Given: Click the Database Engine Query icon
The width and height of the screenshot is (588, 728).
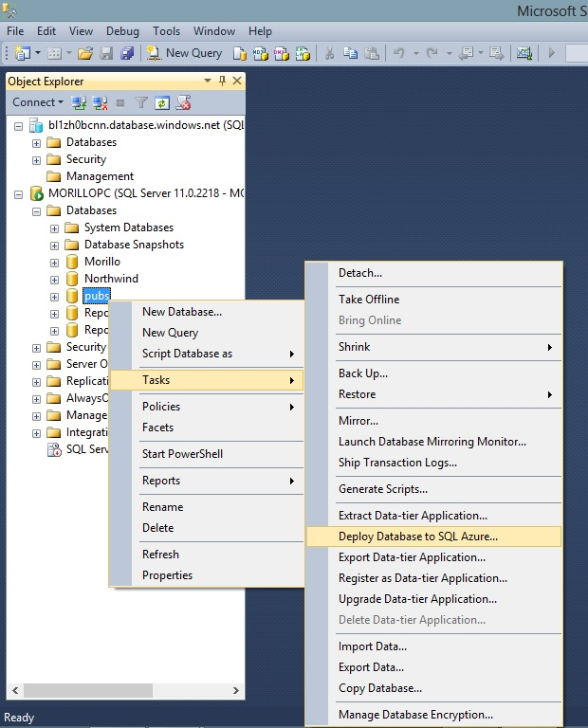Looking at the screenshot, I should point(240,53).
